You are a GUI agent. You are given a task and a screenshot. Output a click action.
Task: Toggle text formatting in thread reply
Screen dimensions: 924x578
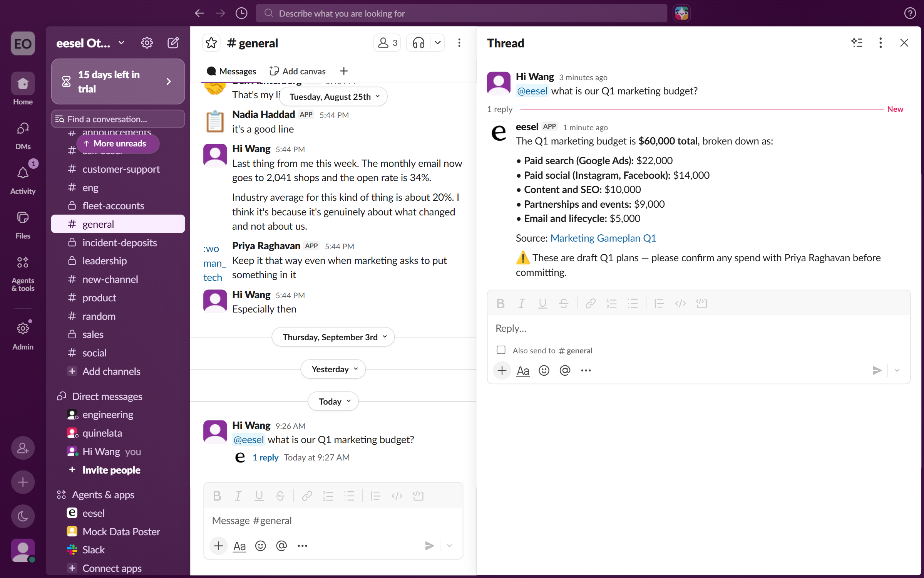[x=523, y=371]
